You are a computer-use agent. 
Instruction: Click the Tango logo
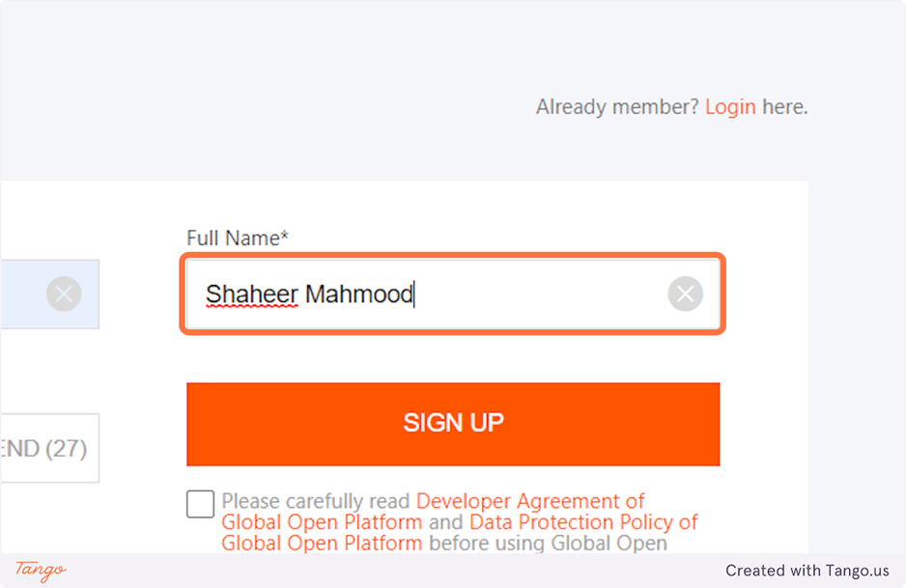[41, 570]
